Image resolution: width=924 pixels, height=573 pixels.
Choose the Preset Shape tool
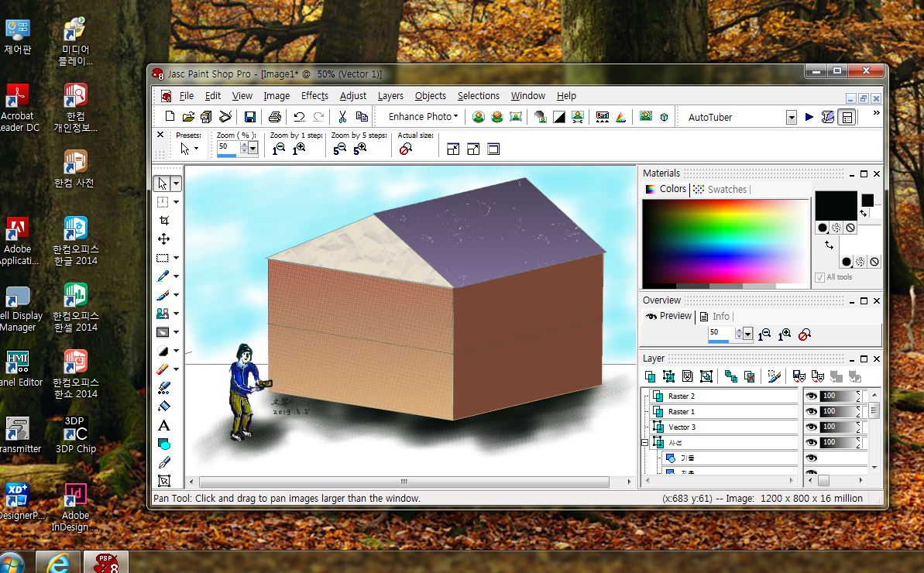(x=163, y=444)
